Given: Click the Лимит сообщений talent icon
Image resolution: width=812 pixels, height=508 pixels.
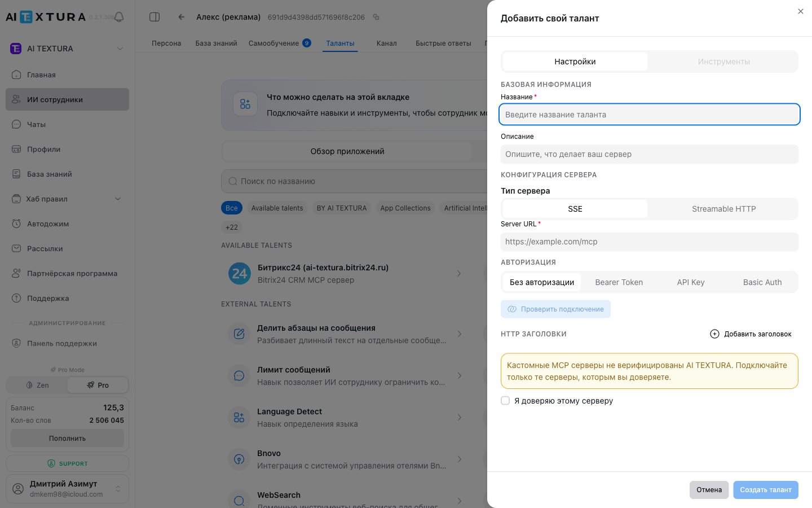Looking at the screenshot, I should pos(239,375).
